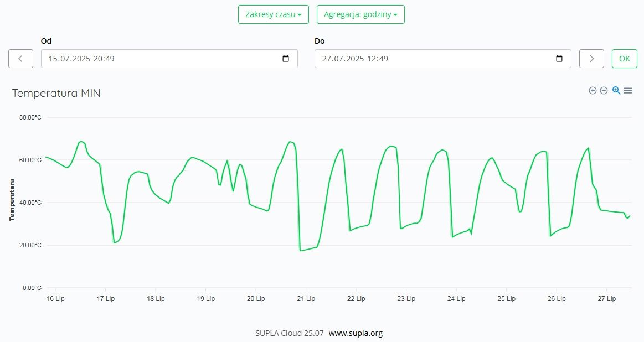
Task: Click the Od date-time field
Action: click(x=169, y=59)
